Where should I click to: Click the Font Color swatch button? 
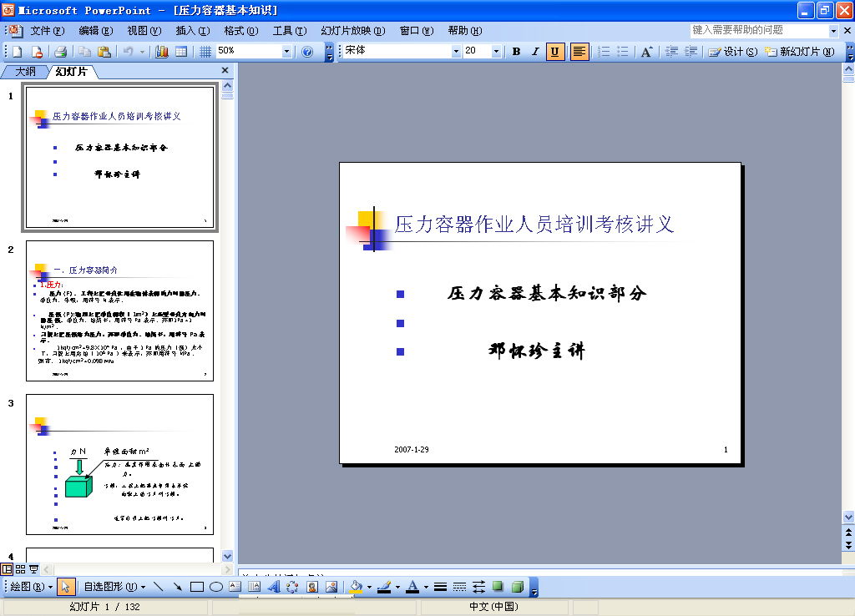[x=412, y=587]
